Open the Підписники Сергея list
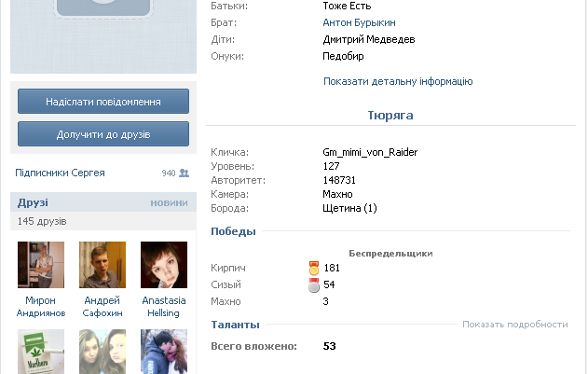 click(x=61, y=173)
